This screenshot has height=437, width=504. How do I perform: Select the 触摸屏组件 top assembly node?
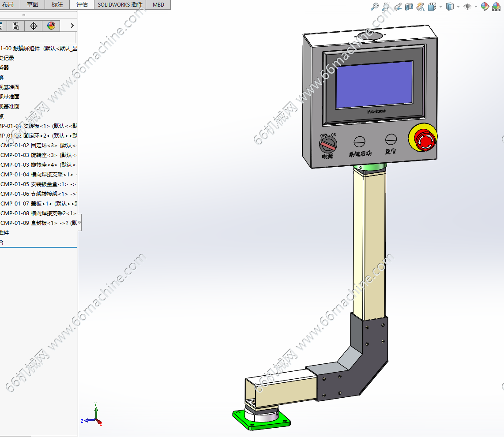click(38, 49)
